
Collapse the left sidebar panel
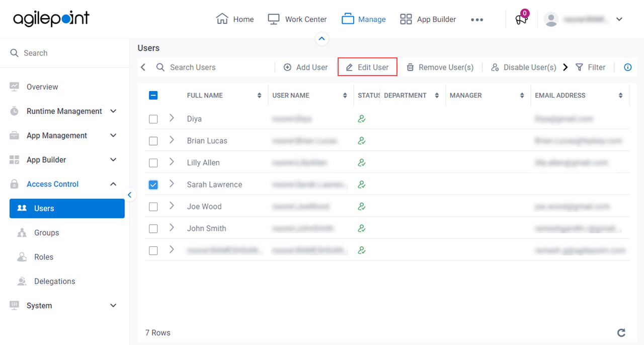(x=130, y=195)
